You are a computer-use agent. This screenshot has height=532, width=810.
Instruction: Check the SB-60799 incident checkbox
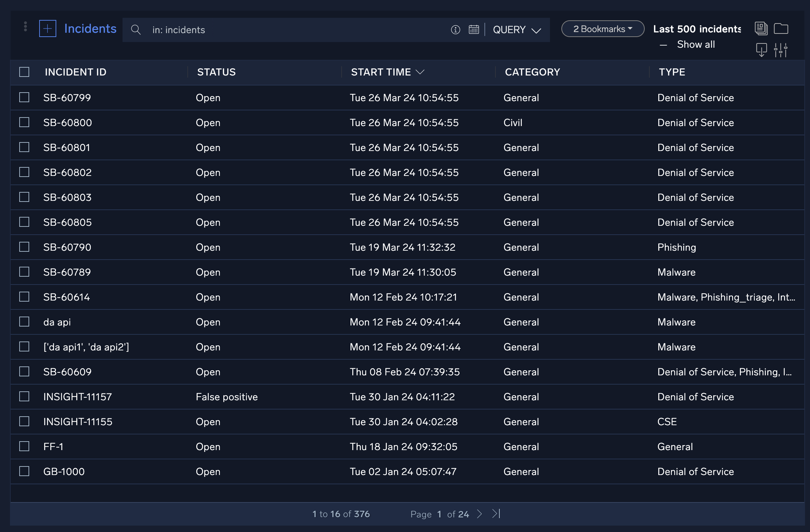click(x=24, y=97)
